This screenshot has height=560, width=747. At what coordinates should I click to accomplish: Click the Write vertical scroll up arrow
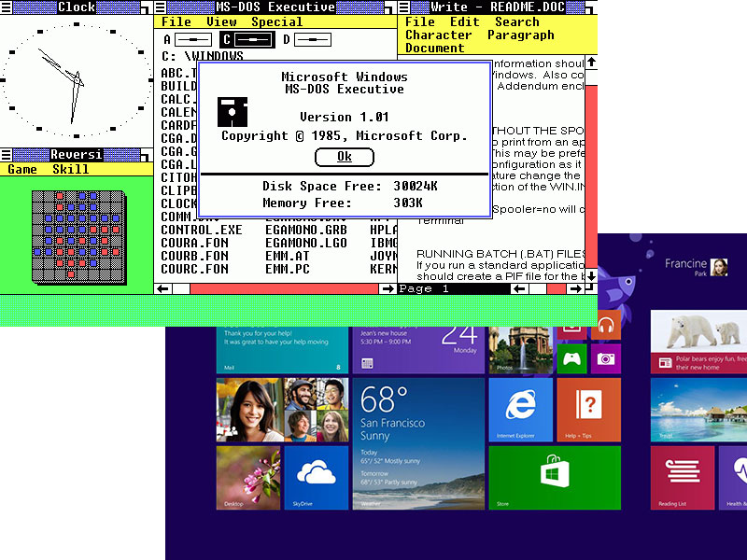click(x=591, y=63)
